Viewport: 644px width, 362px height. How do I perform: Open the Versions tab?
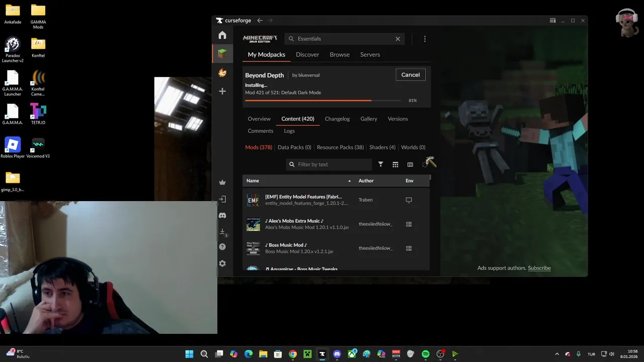397,119
